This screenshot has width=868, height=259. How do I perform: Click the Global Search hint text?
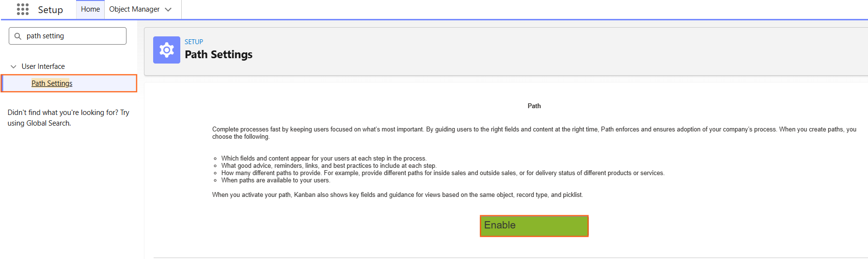[x=68, y=118]
